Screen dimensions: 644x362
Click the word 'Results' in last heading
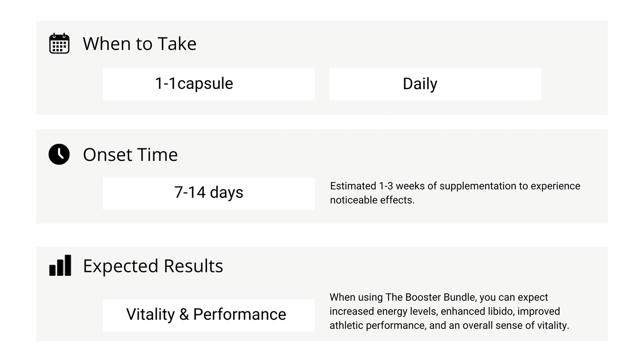coord(193,266)
